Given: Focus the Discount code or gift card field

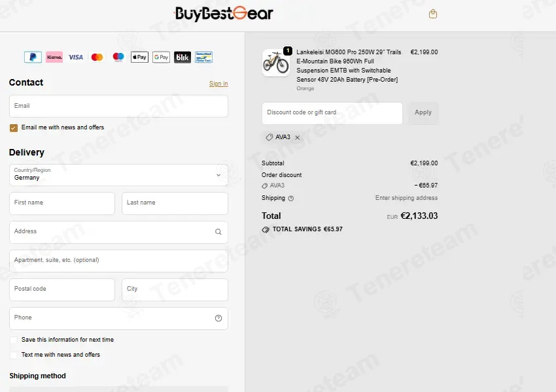Looking at the screenshot, I should click(x=332, y=113).
